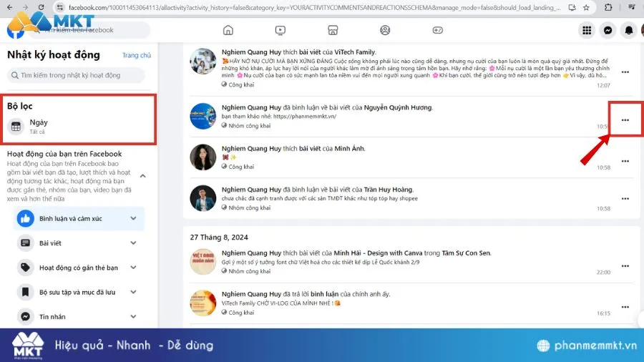This screenshot has height=362, width=644.
Task: Select Hoạt động có gắn thẻ bạn category
Action: [x=79, y=268]
